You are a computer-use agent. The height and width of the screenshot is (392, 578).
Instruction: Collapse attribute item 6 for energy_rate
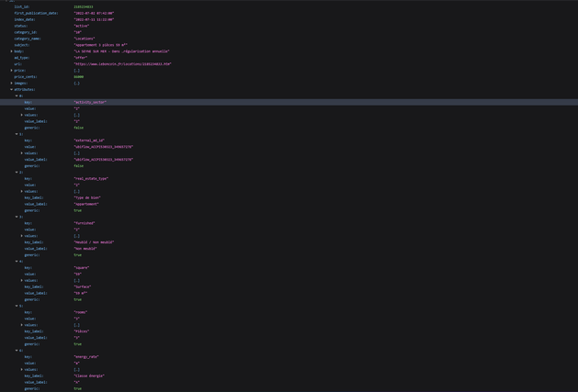(17, 351)
